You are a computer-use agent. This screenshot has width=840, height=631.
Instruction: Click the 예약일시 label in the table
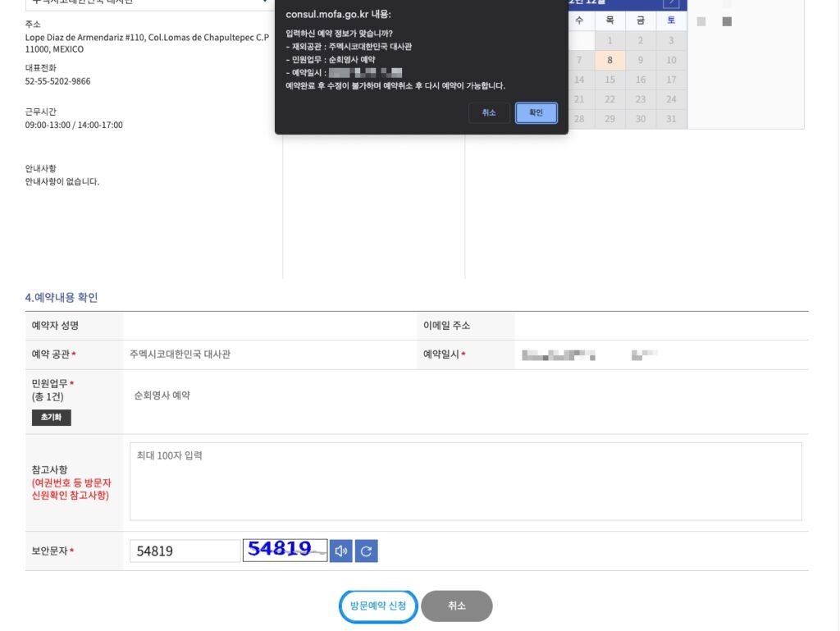[x=444, y=354]
